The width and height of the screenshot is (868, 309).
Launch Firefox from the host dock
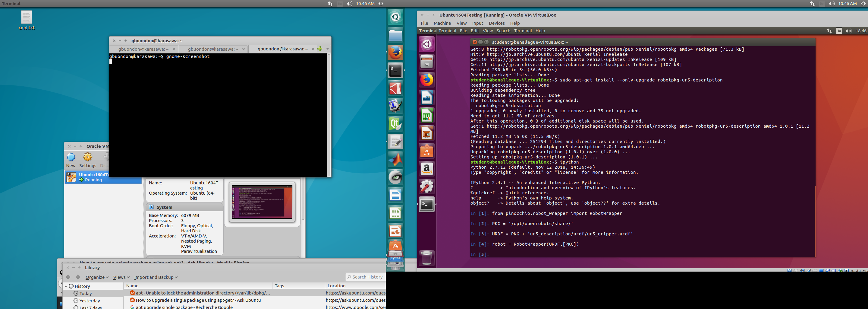pos(396,53)
